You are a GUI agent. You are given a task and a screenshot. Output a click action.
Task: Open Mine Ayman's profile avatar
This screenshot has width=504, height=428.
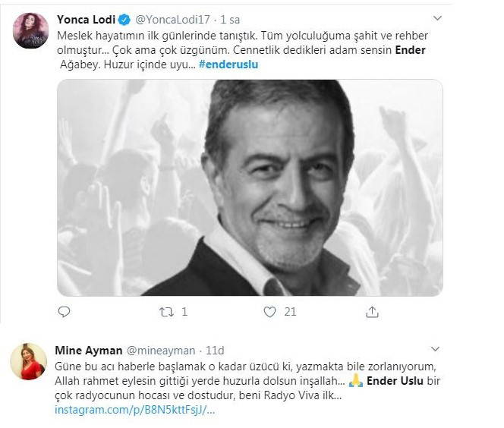[29, 361]
